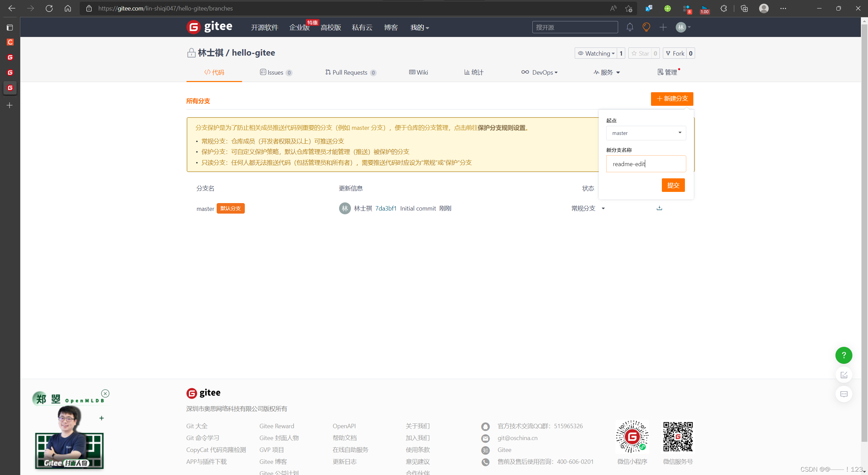Expand the master starting point dropdown
Screen dimensions: 868x475
(x=646, y=133)
